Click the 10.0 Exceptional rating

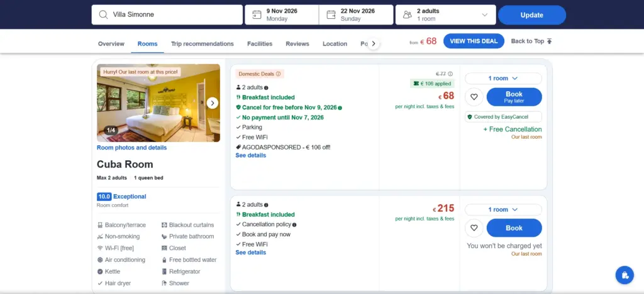121,197
